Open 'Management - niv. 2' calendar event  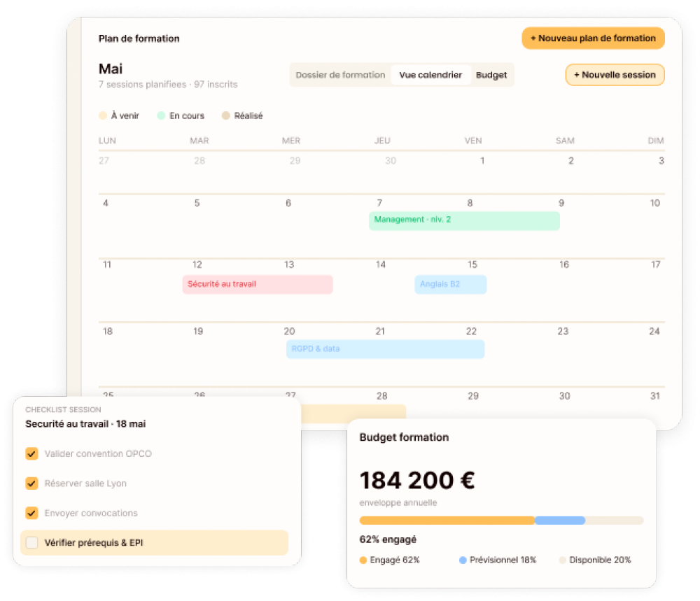[464, 221]
